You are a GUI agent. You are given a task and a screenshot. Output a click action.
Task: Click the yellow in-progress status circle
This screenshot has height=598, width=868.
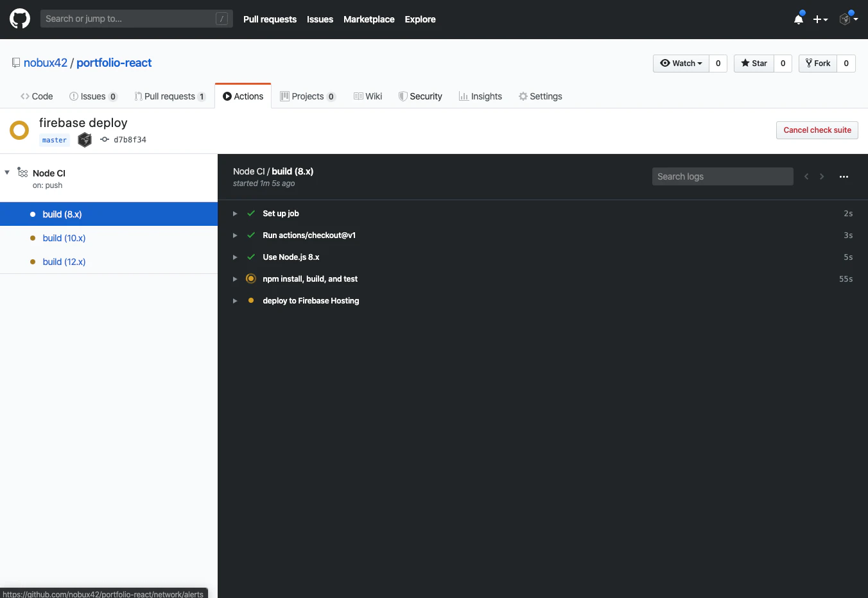tap(19, 130)
